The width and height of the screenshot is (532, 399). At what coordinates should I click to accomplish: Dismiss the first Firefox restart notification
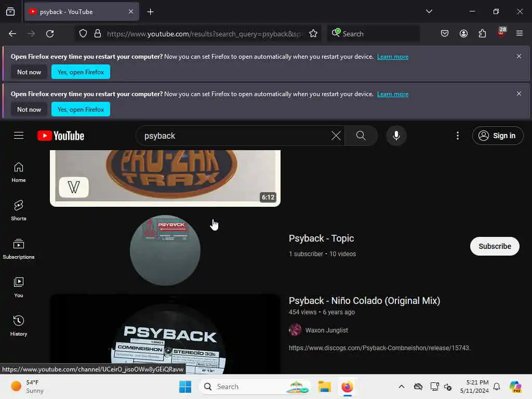coord(519,56)
